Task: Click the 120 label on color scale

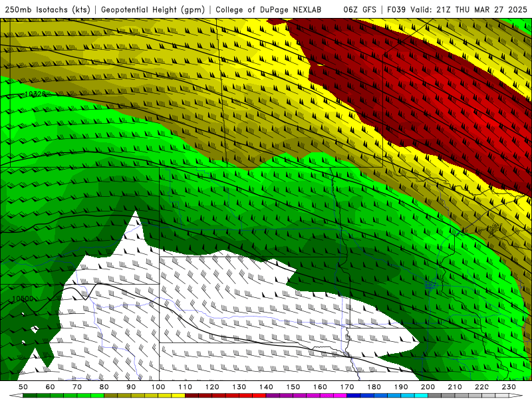Action: click(x=212, y=387)
